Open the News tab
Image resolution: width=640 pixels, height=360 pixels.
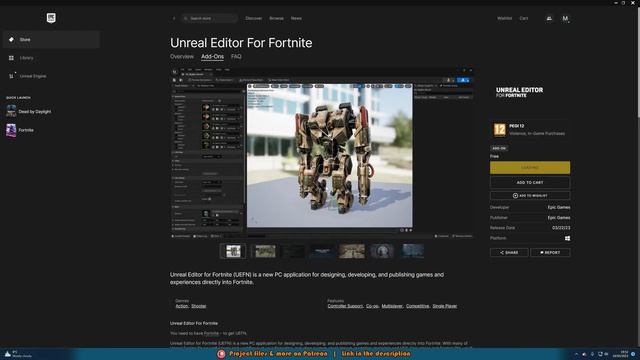coord(296,18)
